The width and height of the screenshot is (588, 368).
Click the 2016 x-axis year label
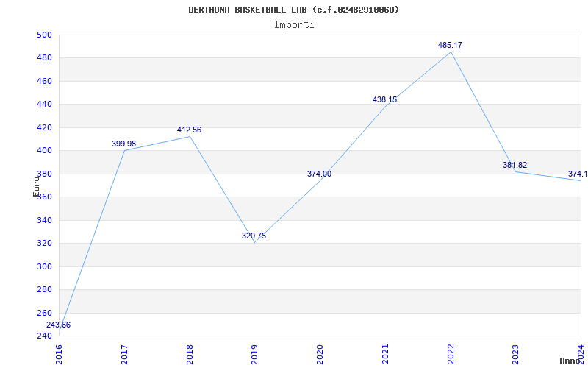[x=60, y=355]
